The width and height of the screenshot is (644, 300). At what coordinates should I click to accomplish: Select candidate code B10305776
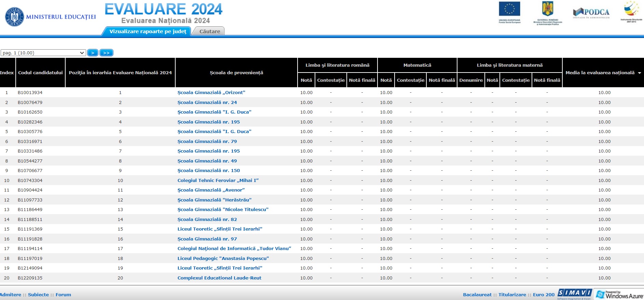(x=30, y=131)
